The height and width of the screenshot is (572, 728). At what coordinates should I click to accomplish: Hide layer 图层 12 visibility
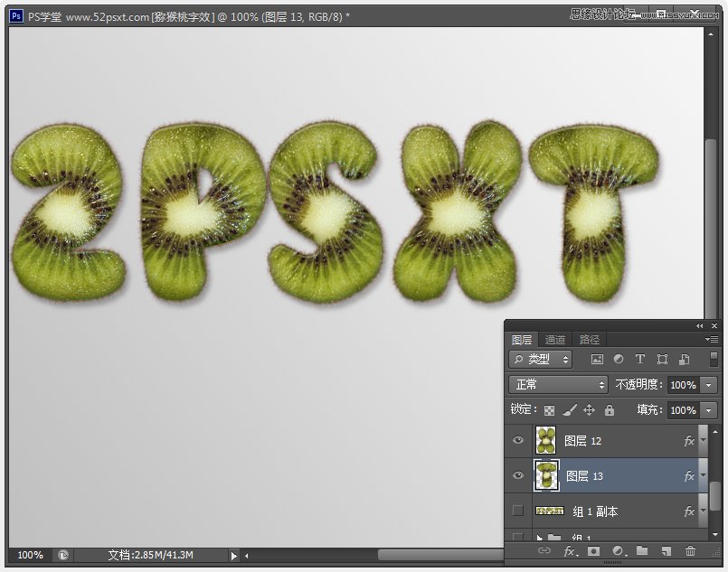point(518,441)
